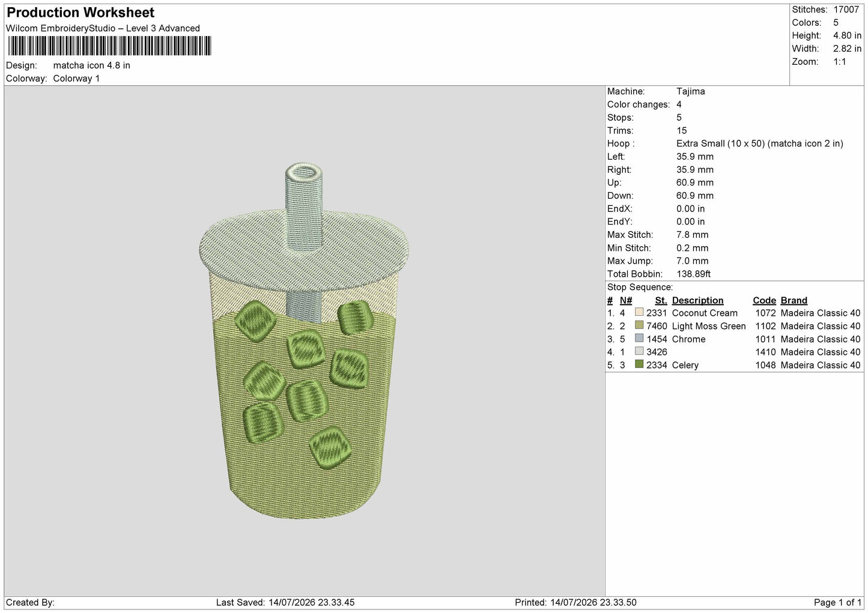Click the 'Printed: 14/07/2026 23.33.50' footer text
Viewport: 868px width, 613px height.
click(x=575, y=602)
